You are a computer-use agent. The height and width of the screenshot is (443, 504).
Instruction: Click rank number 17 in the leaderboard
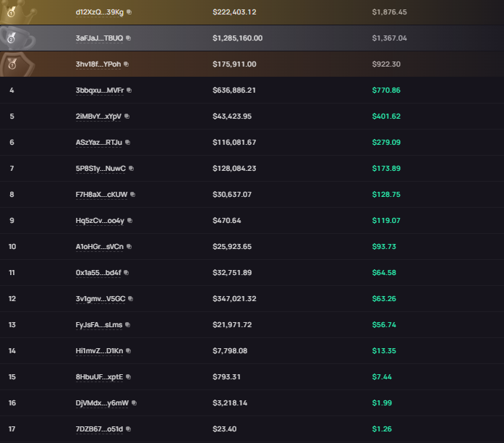coord(12,429)
